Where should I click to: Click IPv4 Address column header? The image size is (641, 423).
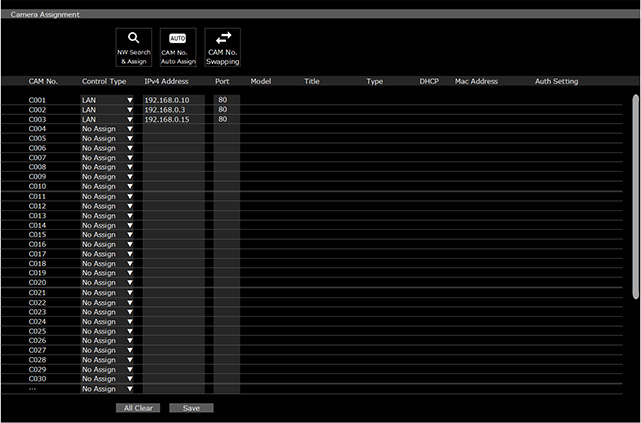point(166,81)
